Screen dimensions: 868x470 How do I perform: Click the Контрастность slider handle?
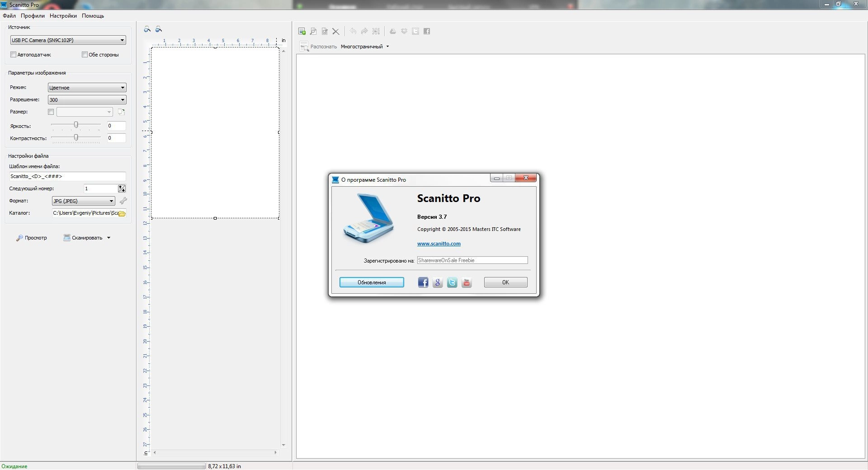(x=76, y=137)
